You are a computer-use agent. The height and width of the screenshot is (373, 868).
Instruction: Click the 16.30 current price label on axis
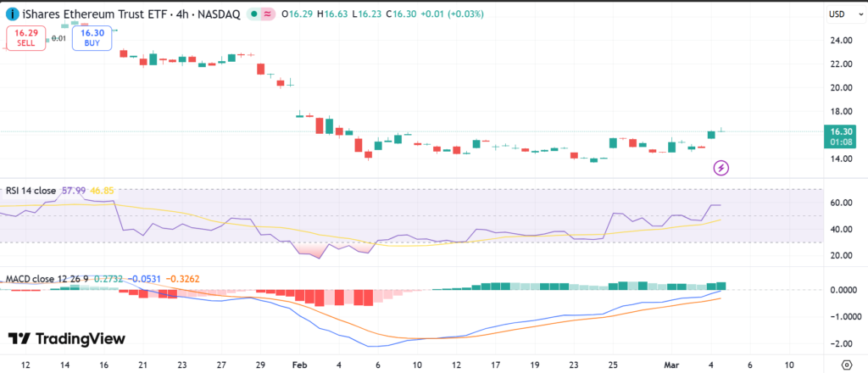tap(841, 131)
